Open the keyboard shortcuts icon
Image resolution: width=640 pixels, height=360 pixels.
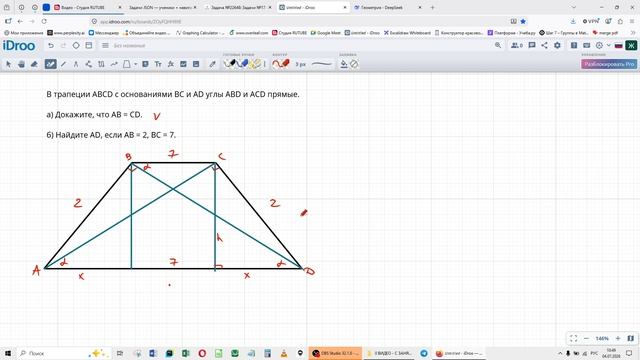[587, 45]
